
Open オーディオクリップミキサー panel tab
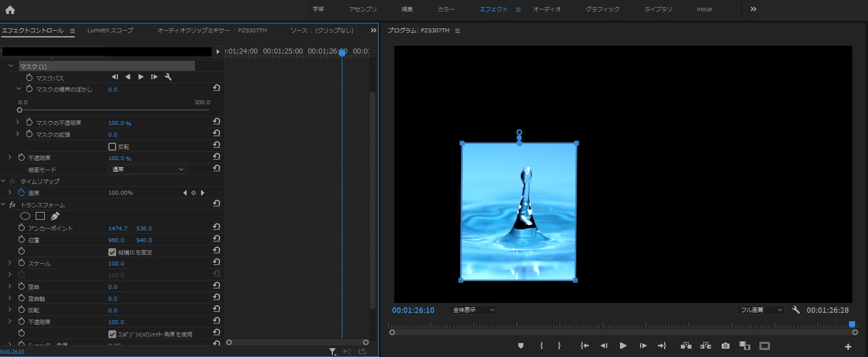pyautogui.click(x=212, y=30)
